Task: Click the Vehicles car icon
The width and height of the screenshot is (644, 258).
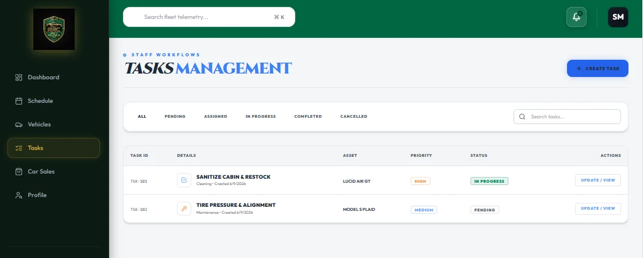Action: click(18, 125)
